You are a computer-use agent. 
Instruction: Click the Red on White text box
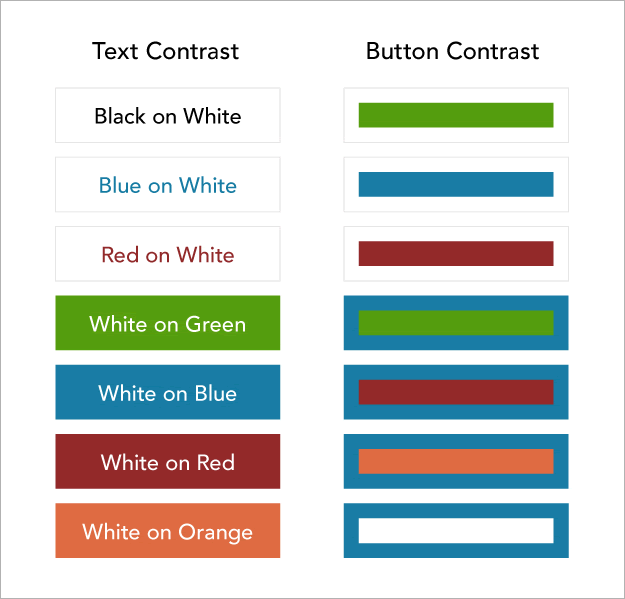168,254
